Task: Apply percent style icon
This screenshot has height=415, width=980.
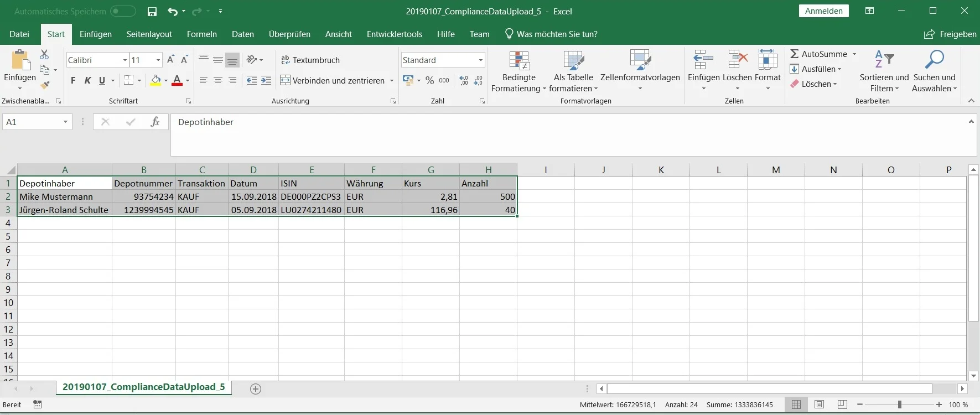Action: 429,81
